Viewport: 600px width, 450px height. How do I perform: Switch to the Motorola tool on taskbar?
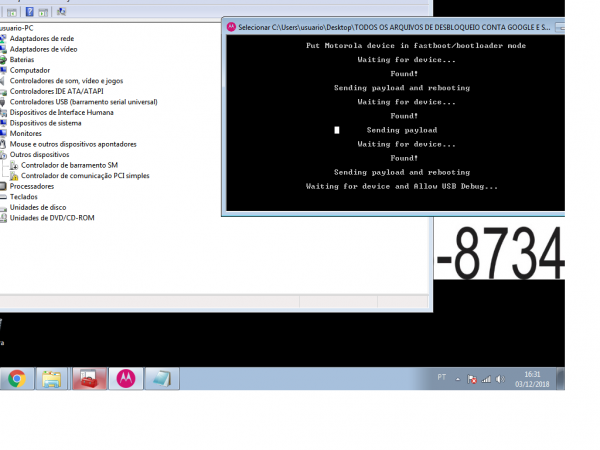click(126, 378)
